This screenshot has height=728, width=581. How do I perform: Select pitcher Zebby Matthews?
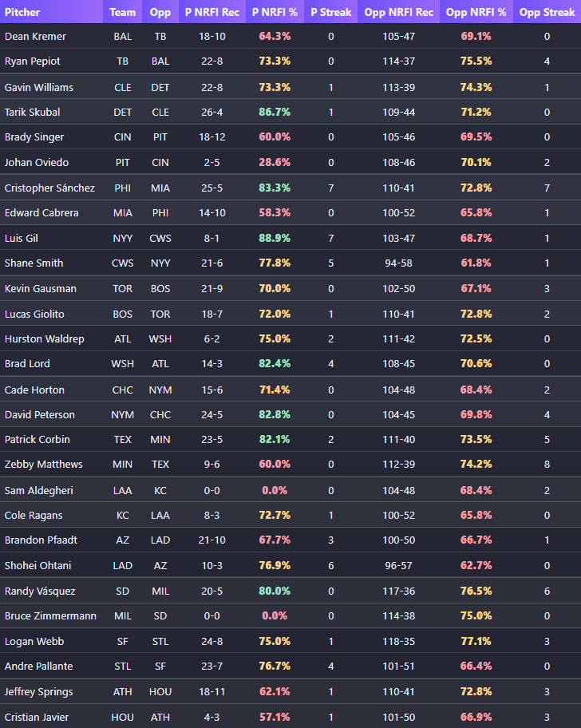pyautogui.click(x=44, y=465)
